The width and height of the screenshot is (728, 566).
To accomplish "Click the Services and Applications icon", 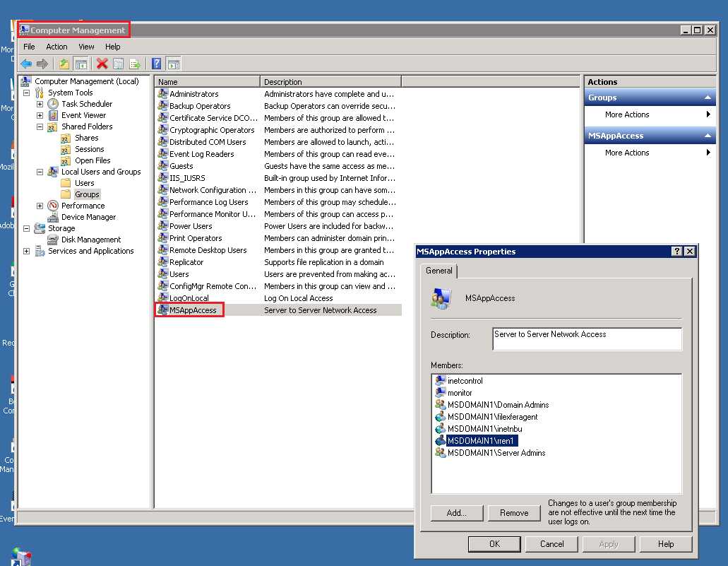I will [40, 251].
